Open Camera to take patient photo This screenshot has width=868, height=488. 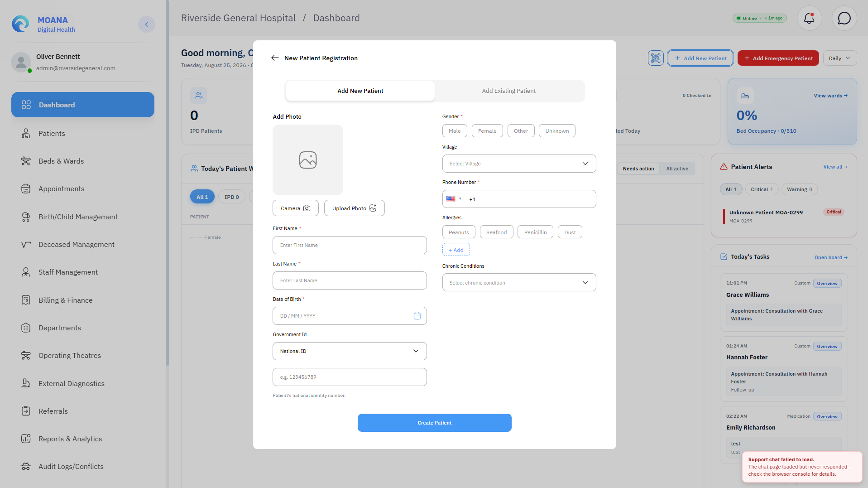click(x=296, y=208)
